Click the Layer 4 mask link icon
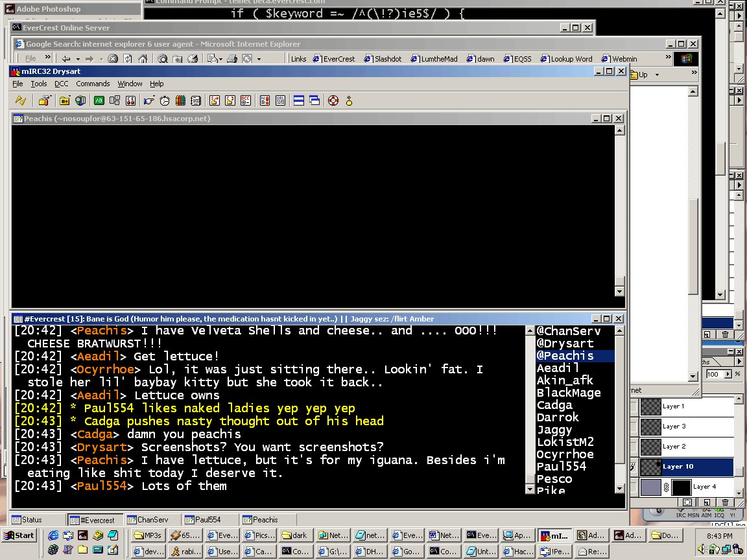Viewport: 747px width, 560px height. coord(666,487)
